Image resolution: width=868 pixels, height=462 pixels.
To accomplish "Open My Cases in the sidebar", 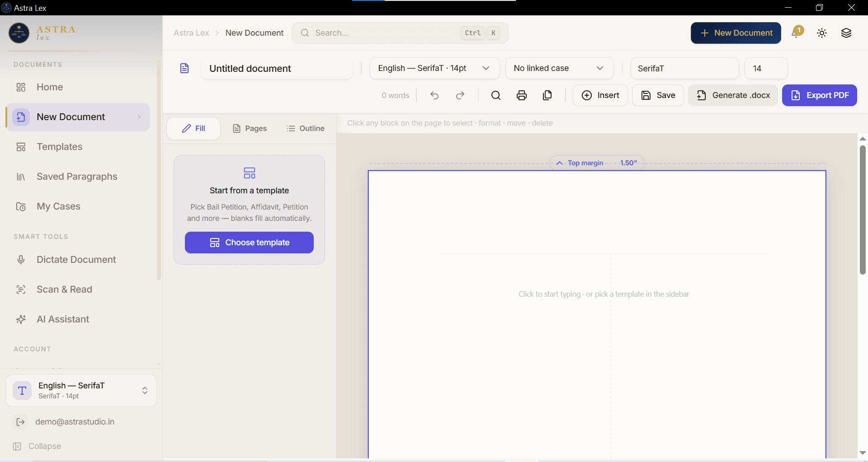I will point(78,206).
